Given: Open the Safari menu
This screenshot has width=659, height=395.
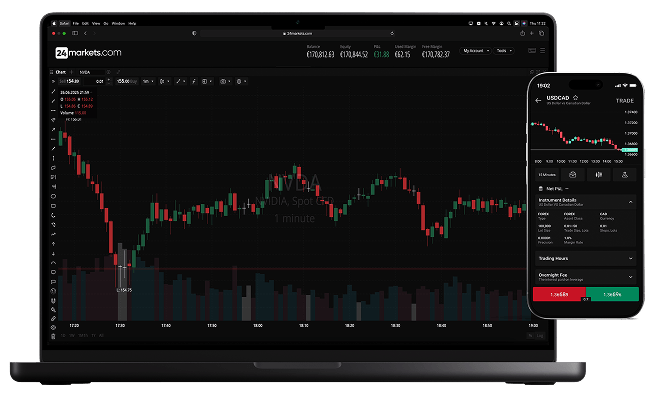Looking at the screenshot, I should [x=64, y=24].
